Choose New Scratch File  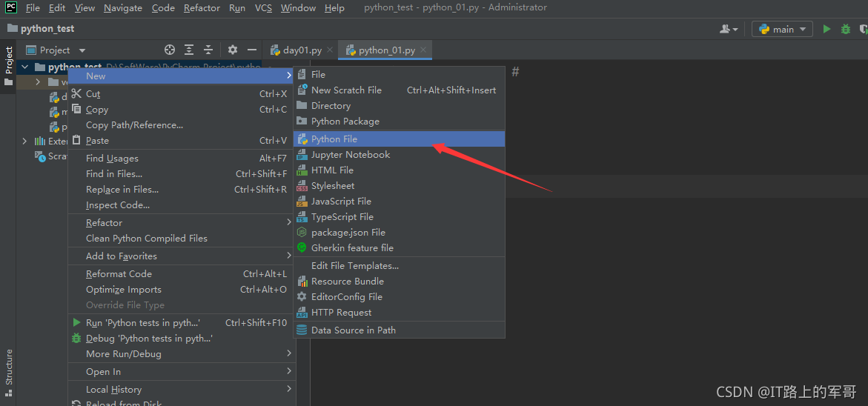399,90
